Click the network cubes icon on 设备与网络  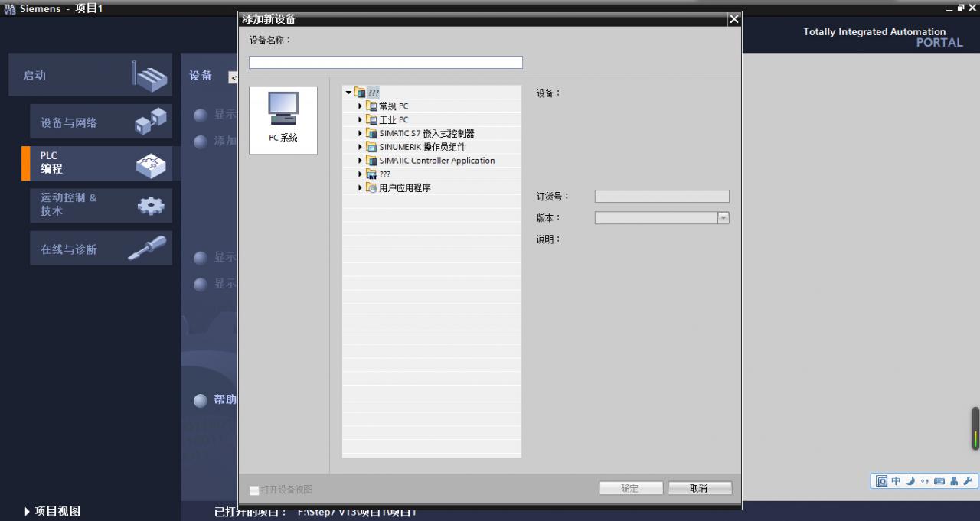coord(150,121)
